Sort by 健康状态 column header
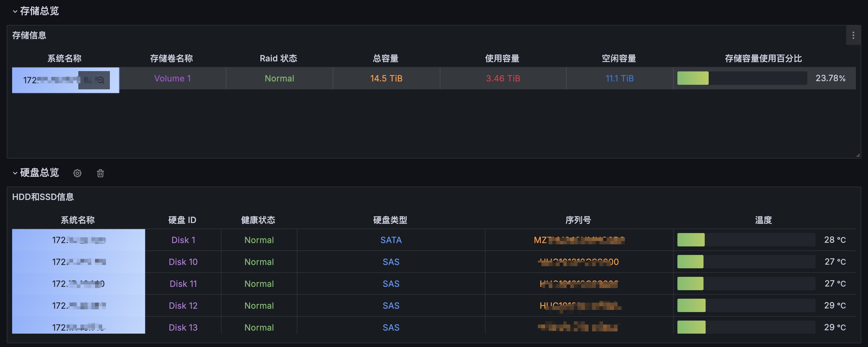Screen dimensions: 868x347 point(258,220)
